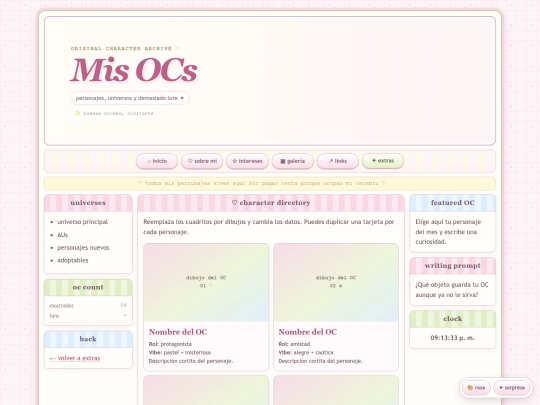Open the intereses nav button
Image resolution: width=540 pixels, height=405 pixels.
[x=247, y=161]
